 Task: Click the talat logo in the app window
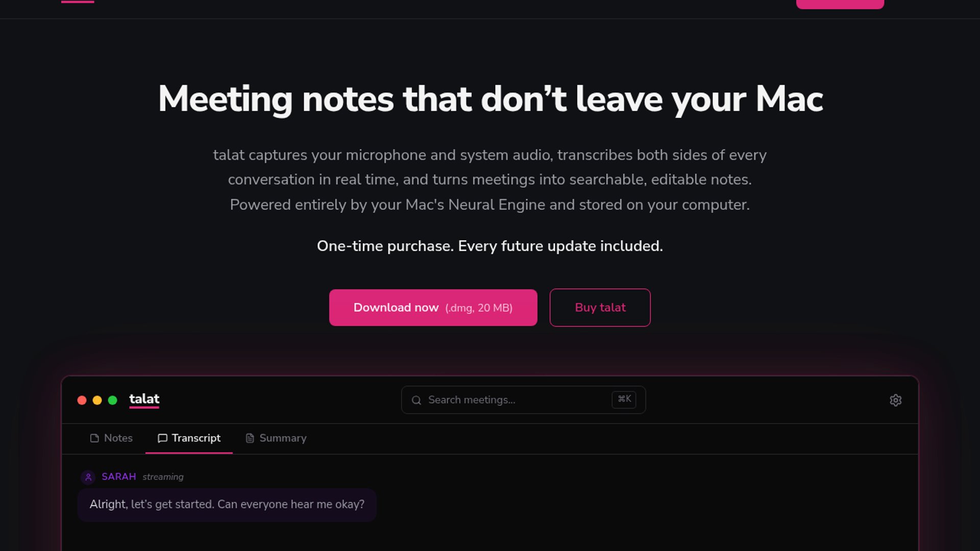(144, 399)
